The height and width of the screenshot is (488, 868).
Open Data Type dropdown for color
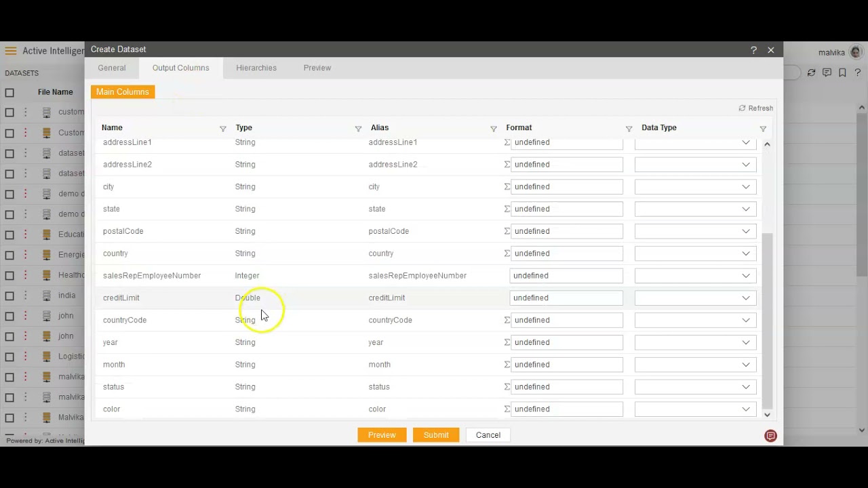pyautogui.click(x=695, y=409)
